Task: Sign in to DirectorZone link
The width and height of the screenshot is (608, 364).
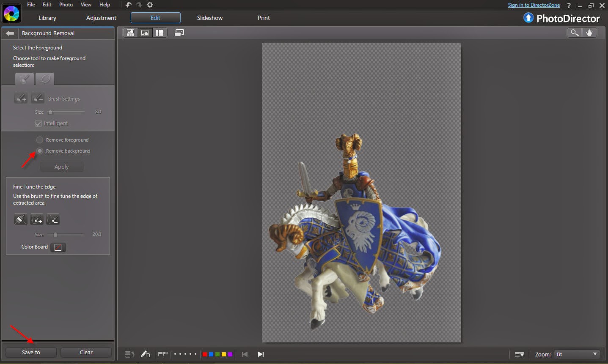Action: [x=534, y=5]
